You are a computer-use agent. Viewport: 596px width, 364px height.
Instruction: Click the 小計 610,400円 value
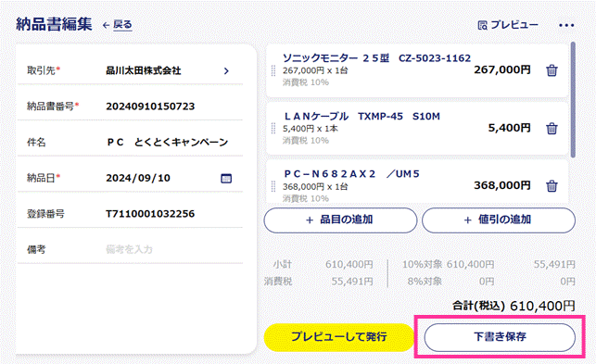pos(349,265)
